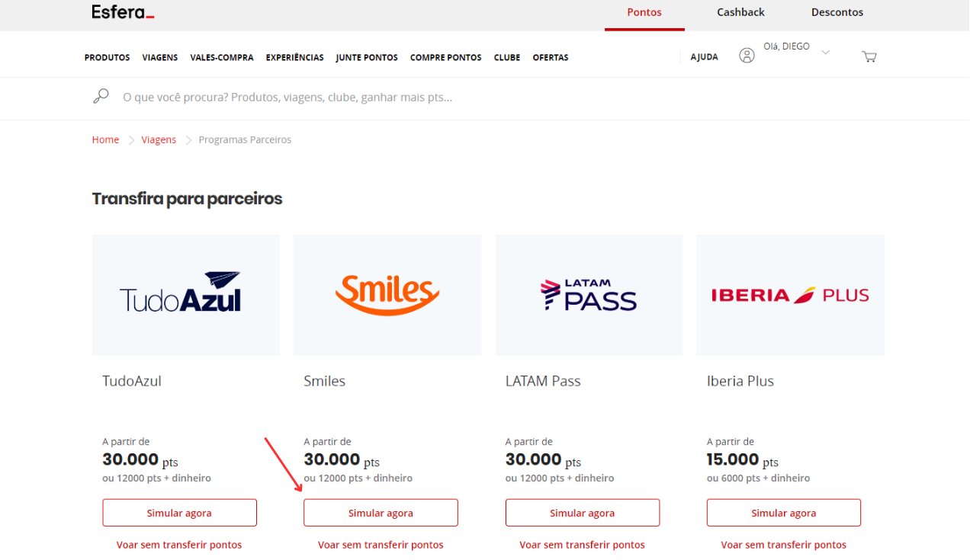The height and width of the screenshot is (560, 970).
Task: Click Simular agora for TudoAzul
Action: (x=179, y=513)
